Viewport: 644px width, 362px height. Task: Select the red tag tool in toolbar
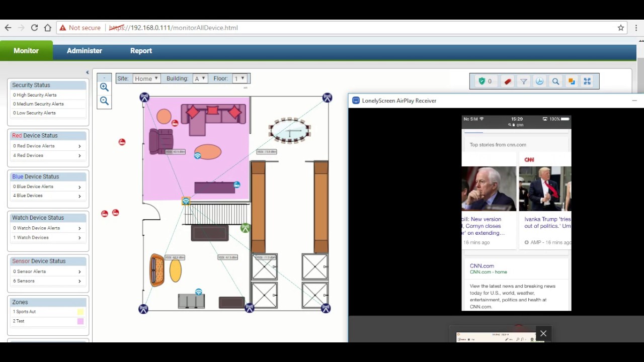pos(508,81)
